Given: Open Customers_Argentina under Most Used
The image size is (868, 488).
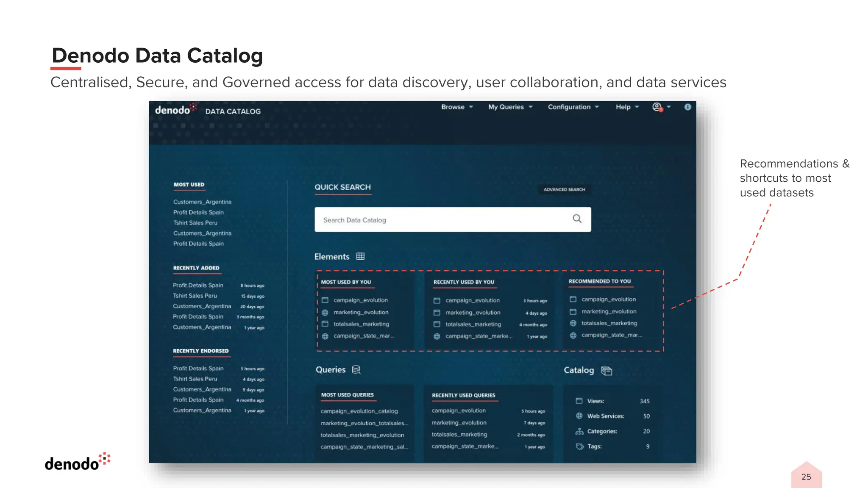Looking at the screenshot, I should [202, 202].
